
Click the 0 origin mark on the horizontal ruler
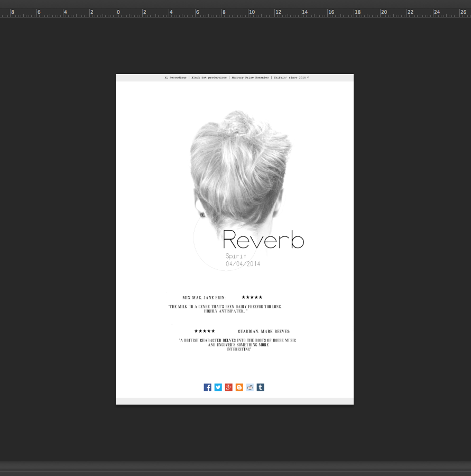[x=118, y=12]
